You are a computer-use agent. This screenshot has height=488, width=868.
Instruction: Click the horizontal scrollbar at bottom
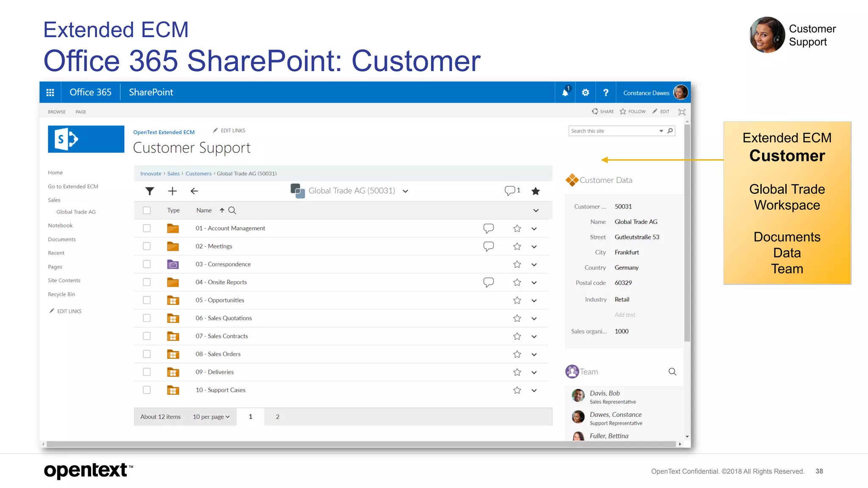(x=361, y=444)
